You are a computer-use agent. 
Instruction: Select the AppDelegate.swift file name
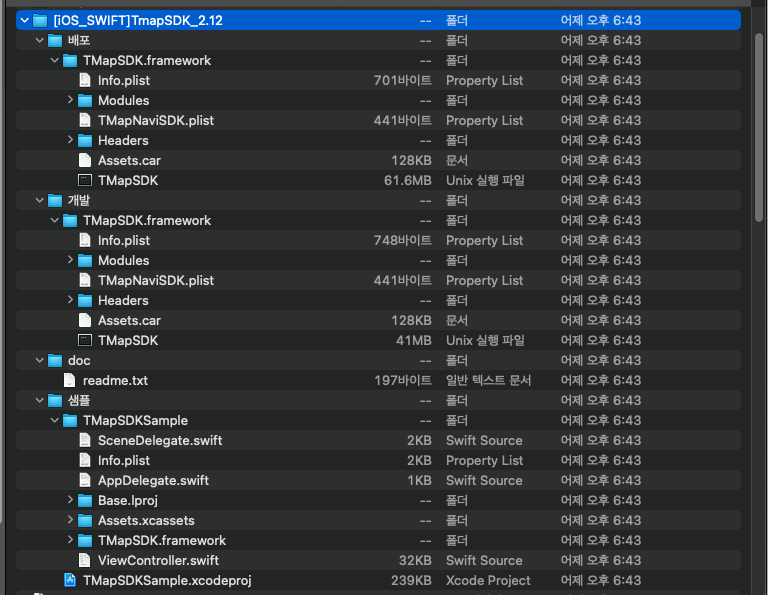click(153, 480)
